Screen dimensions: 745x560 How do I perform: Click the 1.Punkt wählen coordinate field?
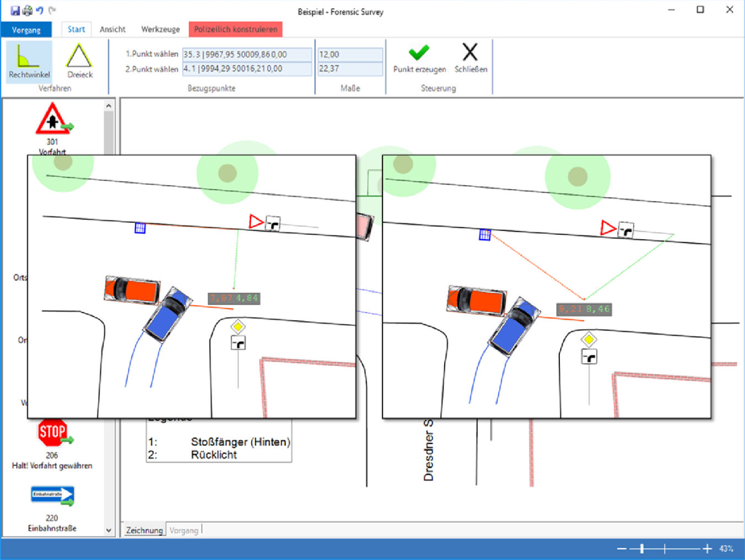[x=246, y=55]
